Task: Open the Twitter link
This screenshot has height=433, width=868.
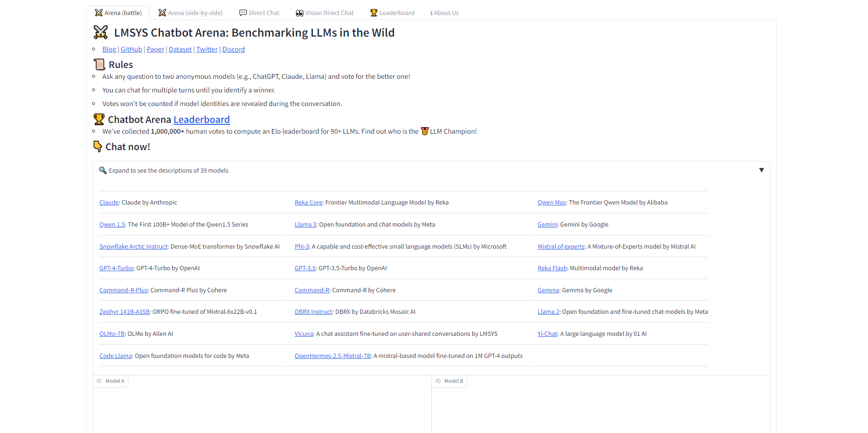Action: pos(207,49)
